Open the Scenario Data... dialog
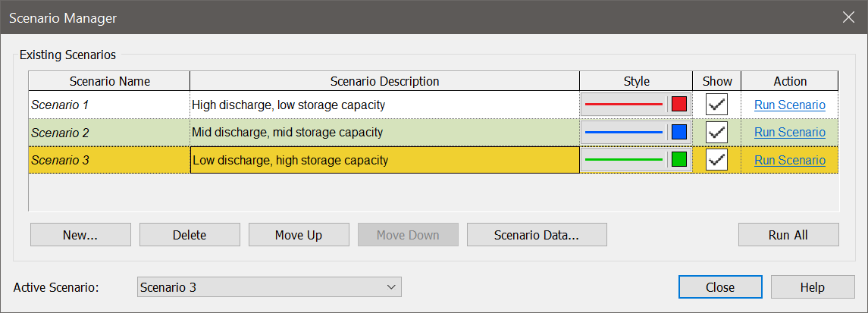The height and width of the screenshot is (313, 868). [x=537, y=234]
